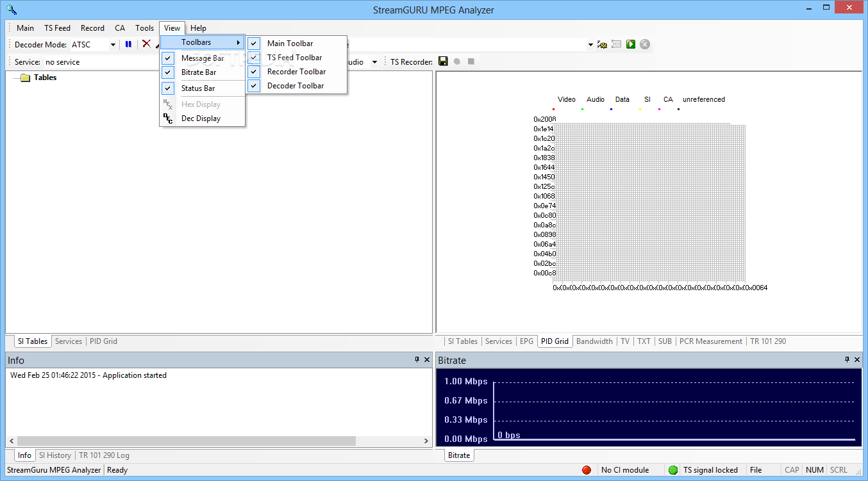Pin the Bitrate panel with the pushpin icon
Screen dimensions: 868x481
pos(847,360)
